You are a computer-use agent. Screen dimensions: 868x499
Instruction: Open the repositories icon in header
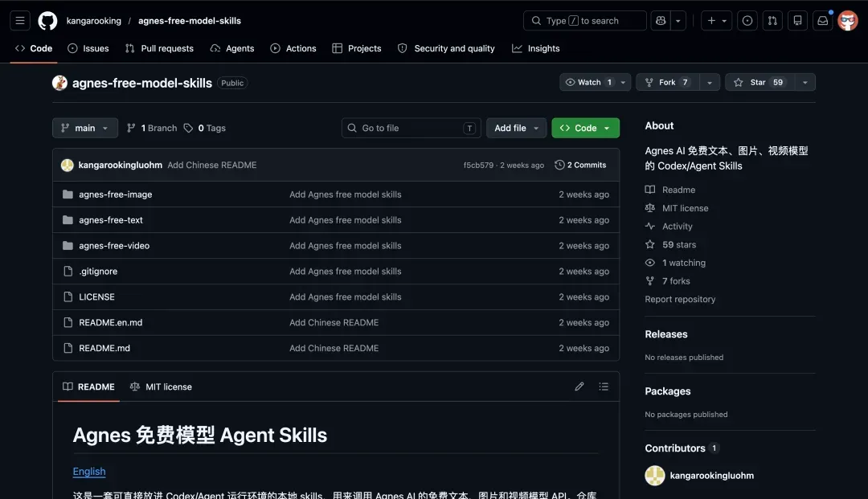[798, 21]
